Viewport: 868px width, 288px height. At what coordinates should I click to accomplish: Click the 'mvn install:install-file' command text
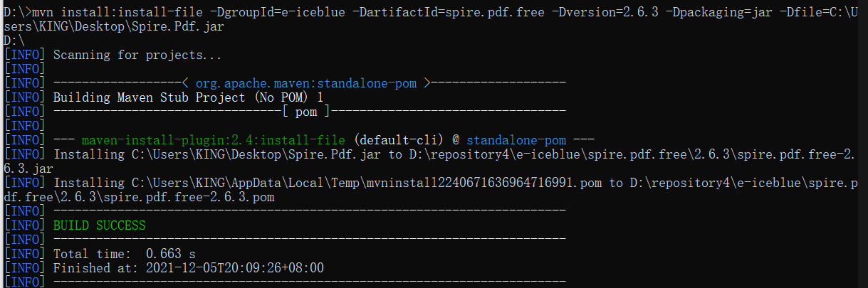click(117, 13)
